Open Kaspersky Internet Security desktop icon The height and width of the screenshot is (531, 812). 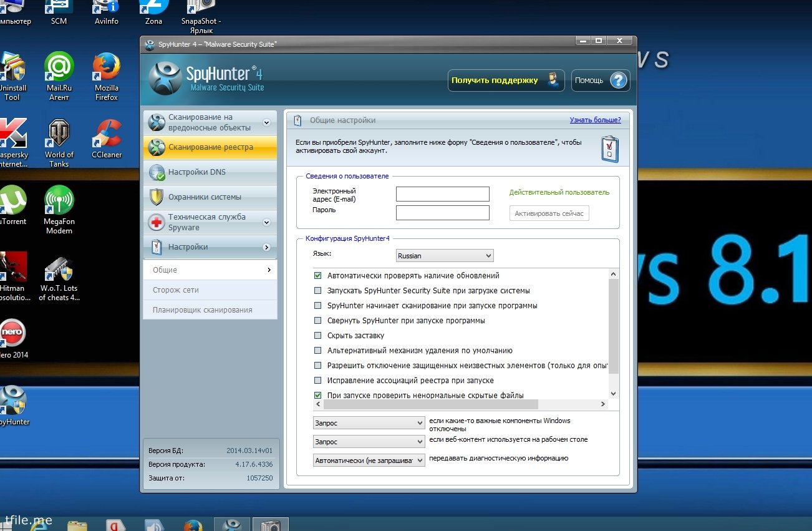(12, 143)
